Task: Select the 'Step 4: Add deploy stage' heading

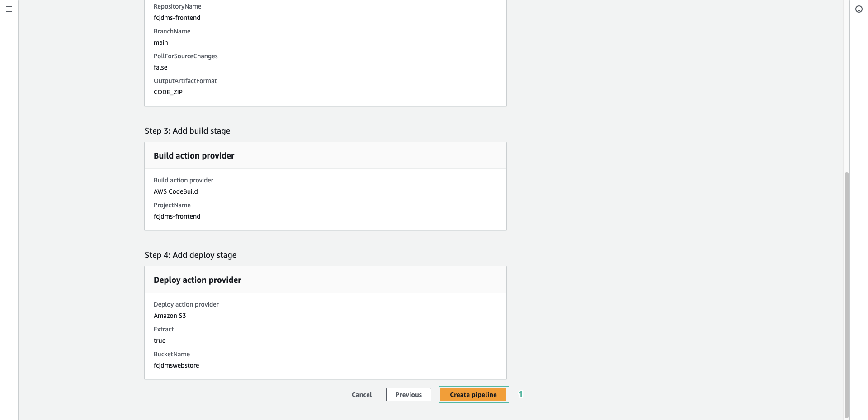Action: tap(190, 255)
